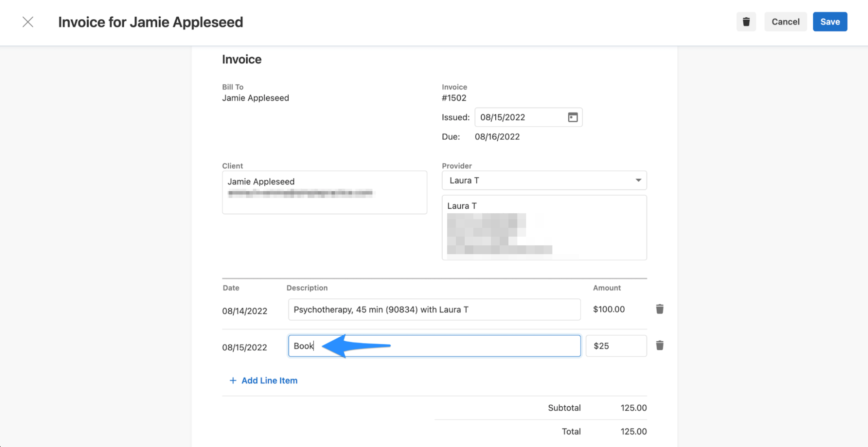Save the invoice
Image resolution: width=868 pixels, height=447 pixels.
830,21
